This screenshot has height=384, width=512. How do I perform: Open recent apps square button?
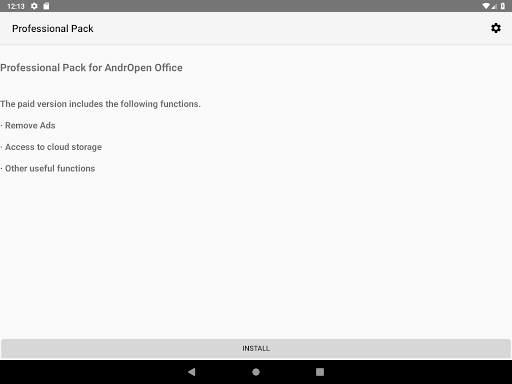pos(320,372)
